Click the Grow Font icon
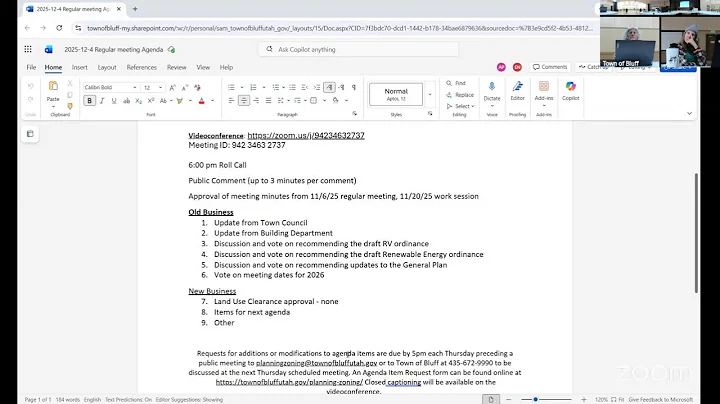Viewport: 720px width, 404px height. tap(173, 87)
